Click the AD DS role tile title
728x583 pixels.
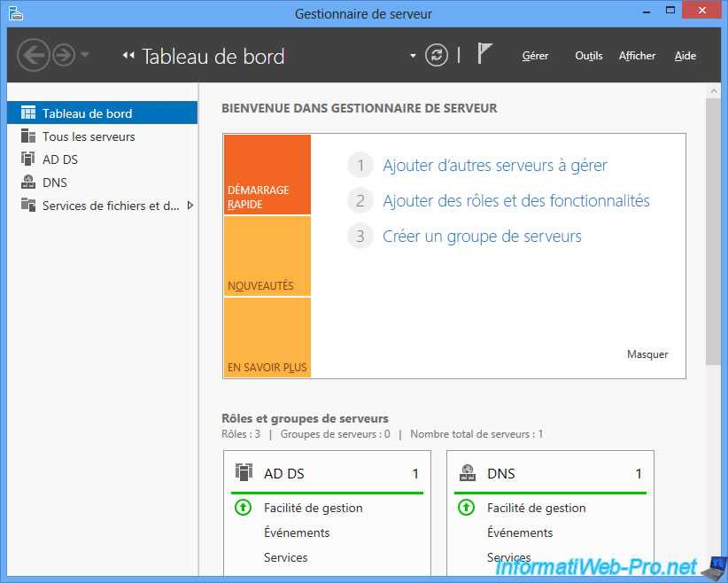284,473
